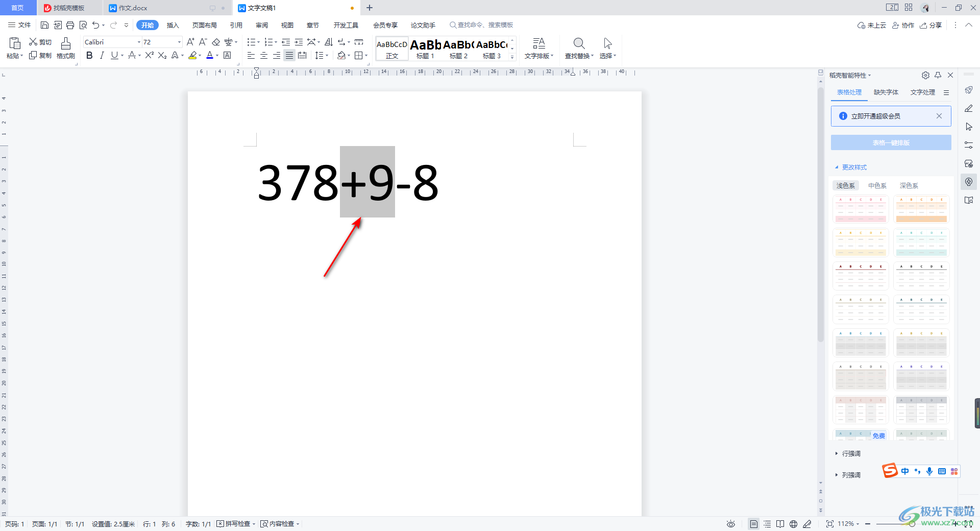Screen dimensions: 980x531
Task: Decrease paragraph indent
Action: coord(286,42)
